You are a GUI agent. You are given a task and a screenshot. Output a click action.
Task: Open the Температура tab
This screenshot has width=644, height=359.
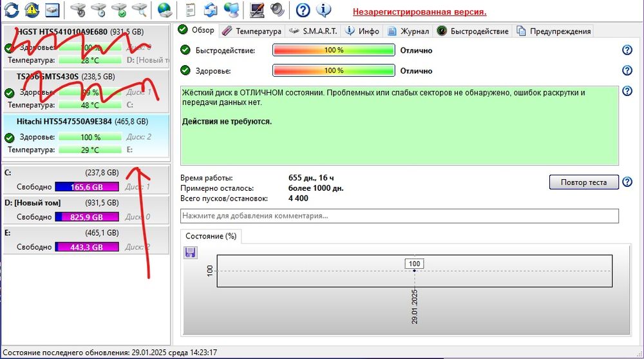pyautogui.click(x=252, y=31)
